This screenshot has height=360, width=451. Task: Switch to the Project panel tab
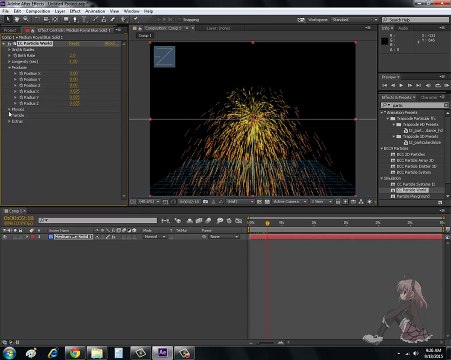[10, 30]
